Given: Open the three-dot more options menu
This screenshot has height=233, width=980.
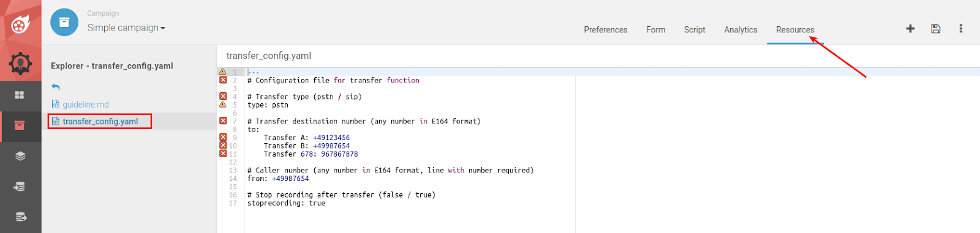Looking at the screenshot, I should tap(960, 29).
